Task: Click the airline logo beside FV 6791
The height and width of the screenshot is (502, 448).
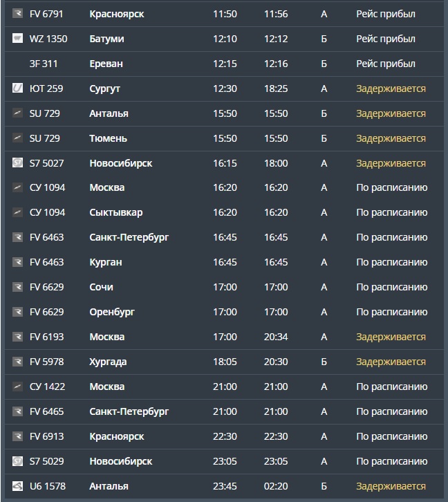Action: [17, 13]
